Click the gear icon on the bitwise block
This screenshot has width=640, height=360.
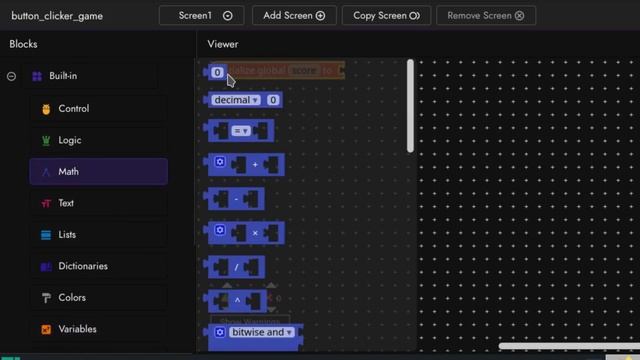pos(220,332)
